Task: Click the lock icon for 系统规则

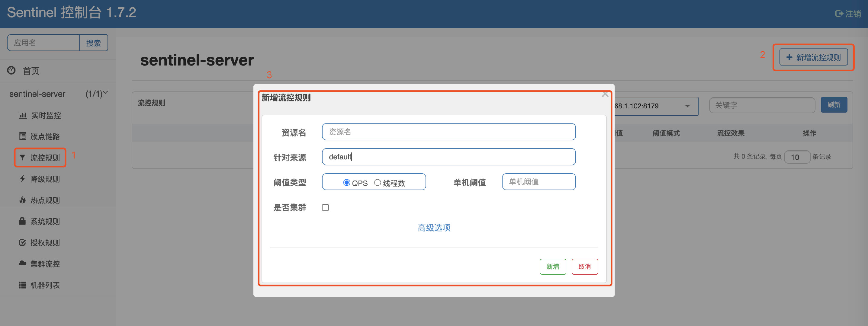Action: (x=22, y=221)
